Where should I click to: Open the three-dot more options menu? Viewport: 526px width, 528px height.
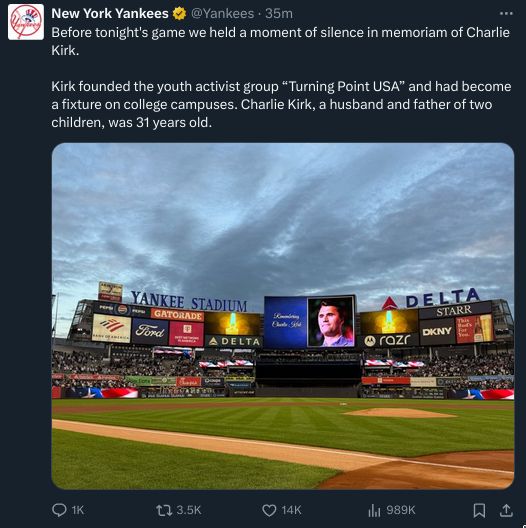point(506,13)
